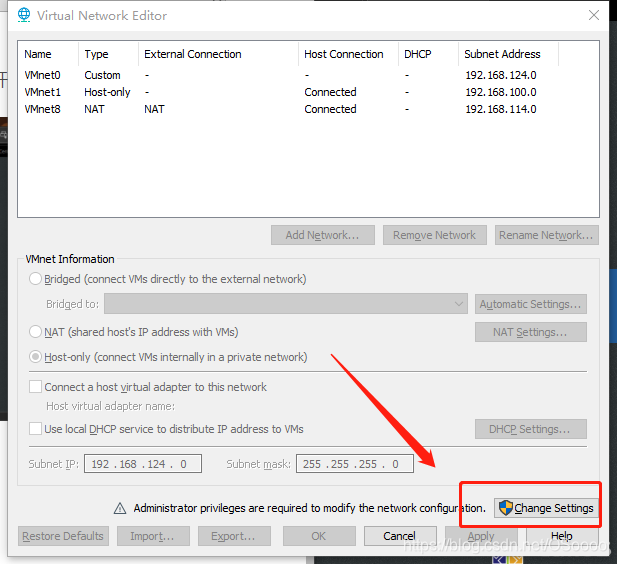Screen dimensions: 617x564
Task: Click the Rename Network button
Action: (547, 235)
